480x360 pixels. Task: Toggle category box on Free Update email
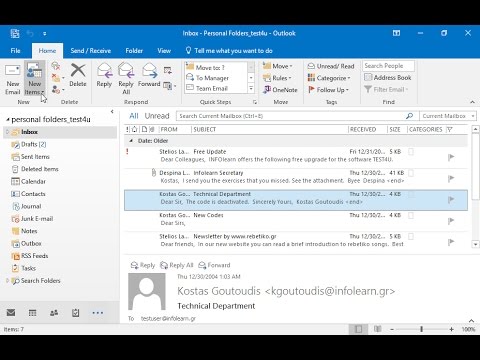point(411,152)
